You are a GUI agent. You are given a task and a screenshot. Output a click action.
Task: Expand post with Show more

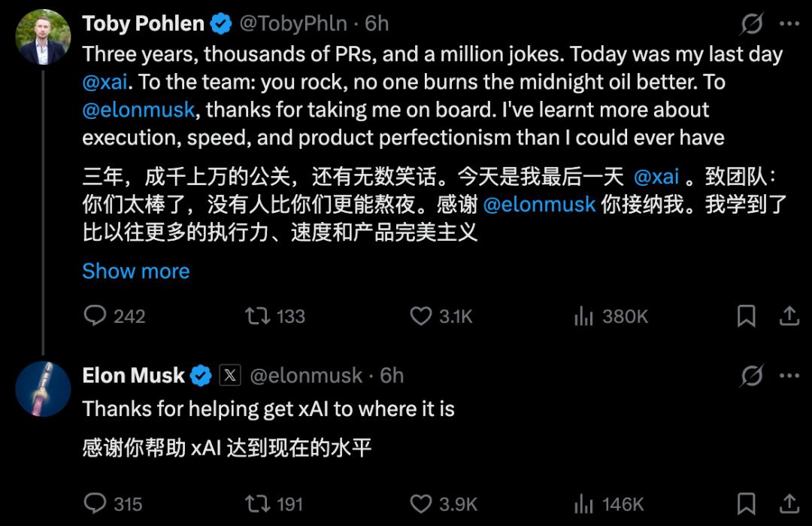coord(136,271)
